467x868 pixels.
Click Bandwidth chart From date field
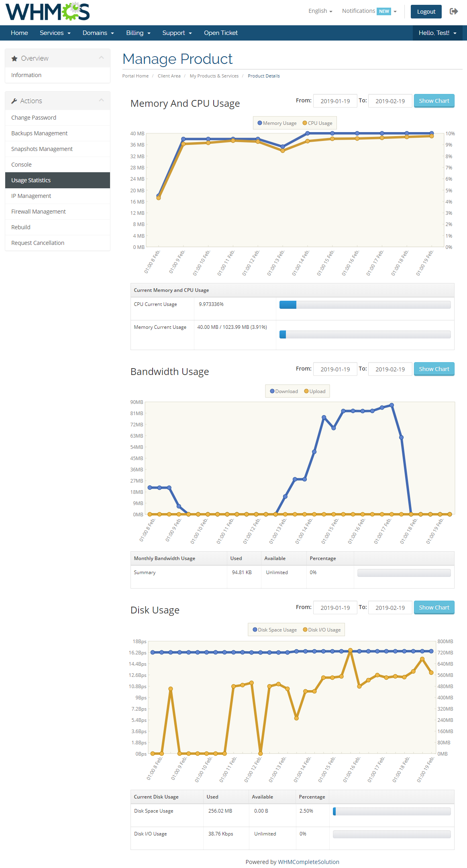(335, 369)
